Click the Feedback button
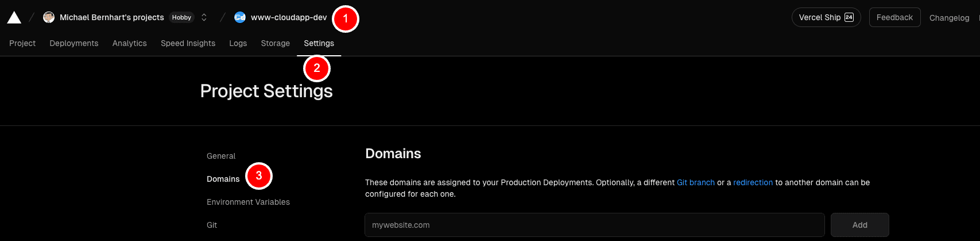 (894, 17)
